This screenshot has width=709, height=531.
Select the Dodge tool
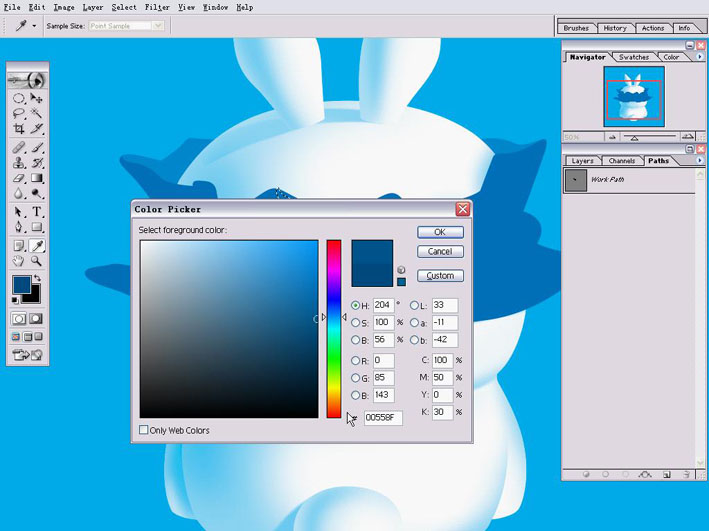tap(37, 194)
